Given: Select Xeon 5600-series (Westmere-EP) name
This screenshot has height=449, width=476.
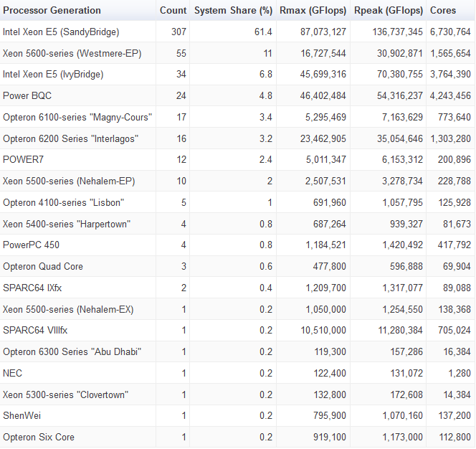Looking at the screenshot, I should click(x=72, y=54).
